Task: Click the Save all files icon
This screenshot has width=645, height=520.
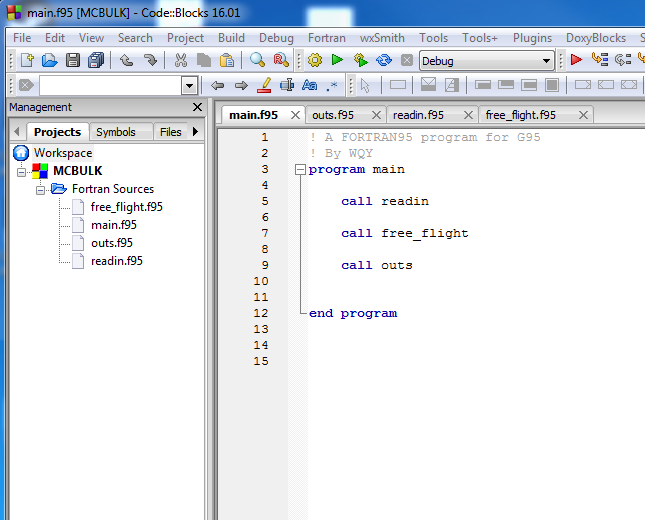Action: pyautogui.click(x=96, y=60)
